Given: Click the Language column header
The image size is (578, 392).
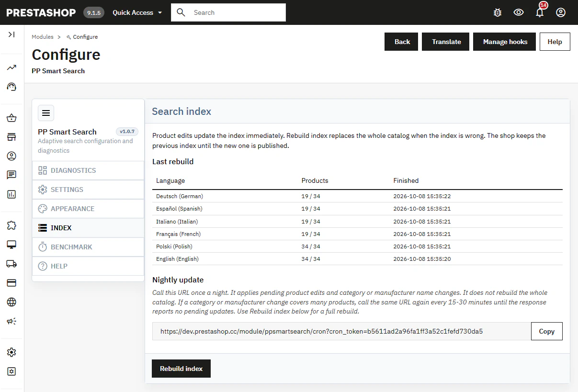Looking at the screenshot, I should [170, 180].
